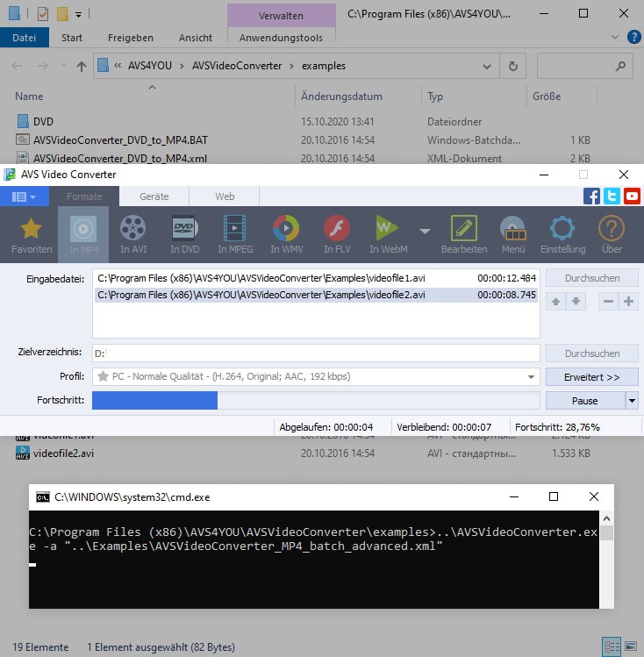Viewport: 644px width, 657px height.
Task: Select the In WMV format icon
Action: [286, 234]
